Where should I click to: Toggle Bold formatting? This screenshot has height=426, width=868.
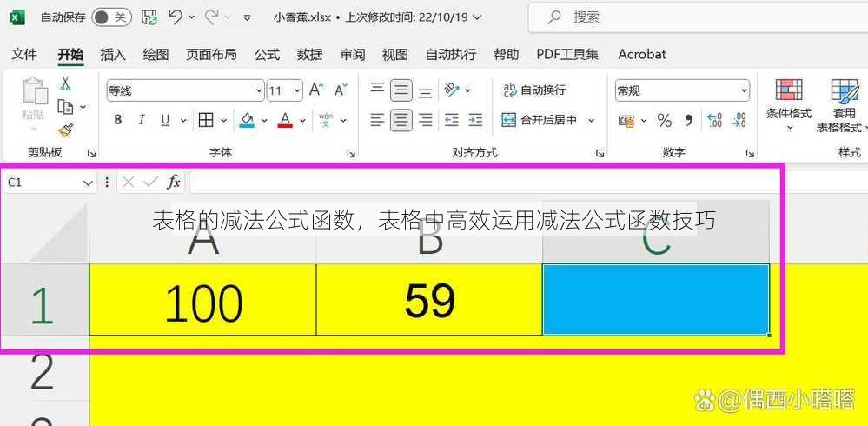tap(118, 120)
